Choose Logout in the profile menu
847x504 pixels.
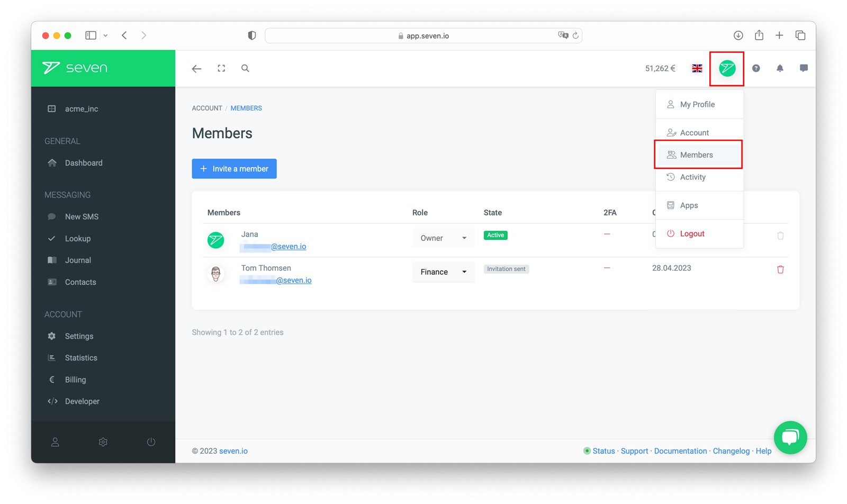(692, 233)
